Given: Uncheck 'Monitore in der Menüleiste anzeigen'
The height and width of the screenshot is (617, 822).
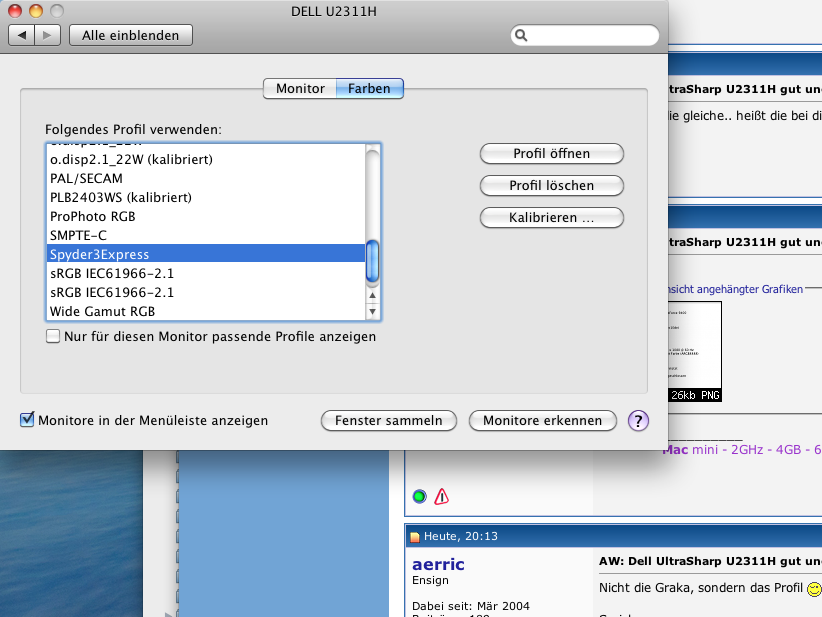Looking at the screenshot, I should [x=27, y=419].
